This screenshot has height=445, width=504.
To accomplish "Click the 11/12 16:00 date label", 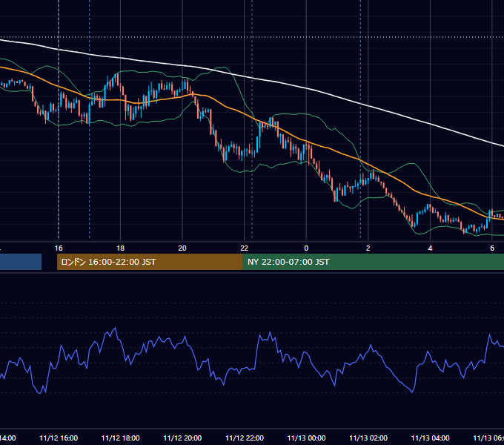I will pyautogui.click(x=59, y=438).
